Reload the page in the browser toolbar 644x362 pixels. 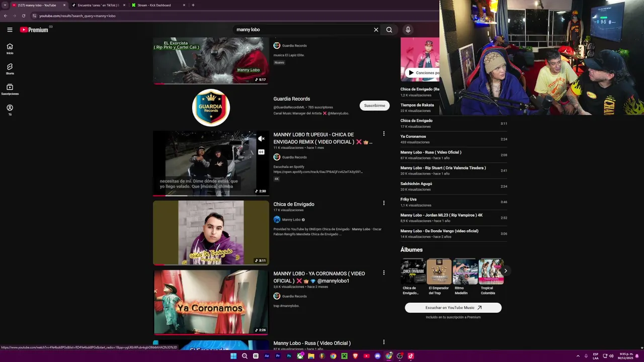23,16
